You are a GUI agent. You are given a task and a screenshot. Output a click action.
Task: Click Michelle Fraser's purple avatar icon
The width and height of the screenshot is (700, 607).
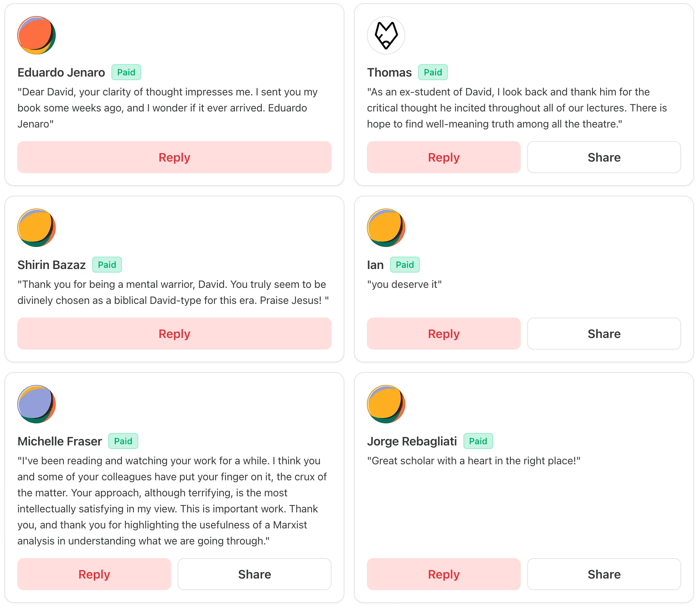36,404
